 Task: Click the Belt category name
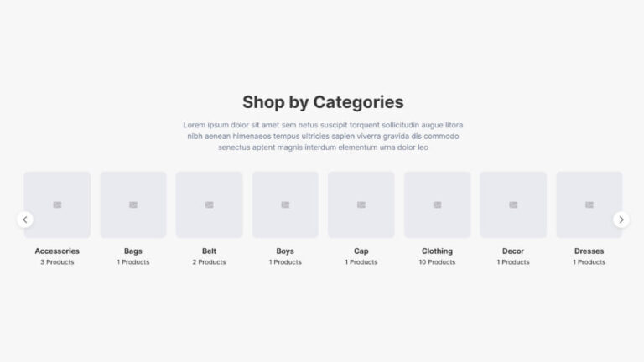209,251
